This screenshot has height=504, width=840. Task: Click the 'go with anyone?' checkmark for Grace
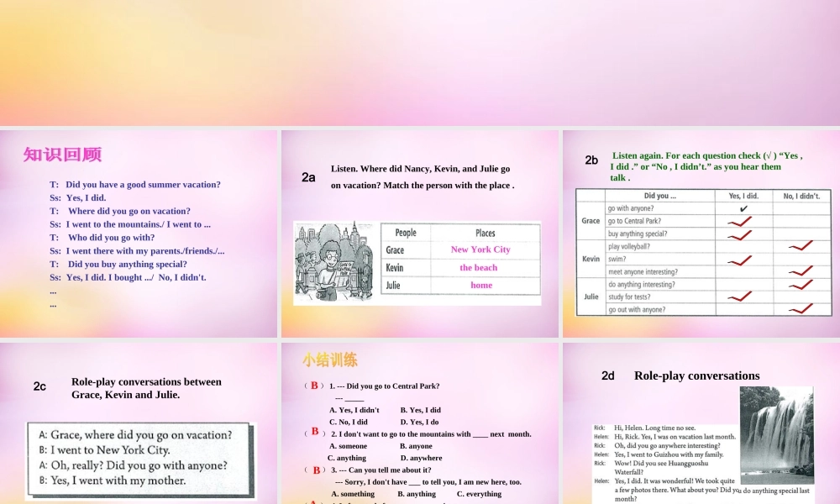[741, 210]
